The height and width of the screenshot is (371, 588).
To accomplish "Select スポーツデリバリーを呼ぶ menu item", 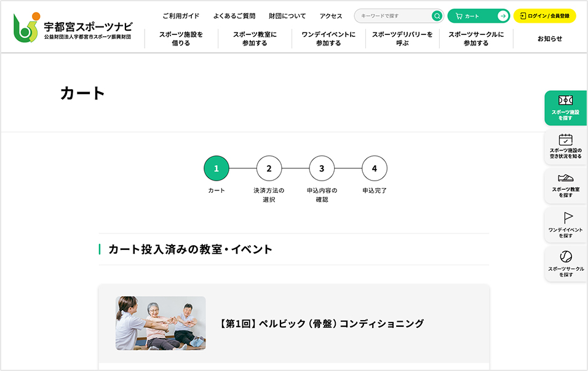I will (402, 39).
